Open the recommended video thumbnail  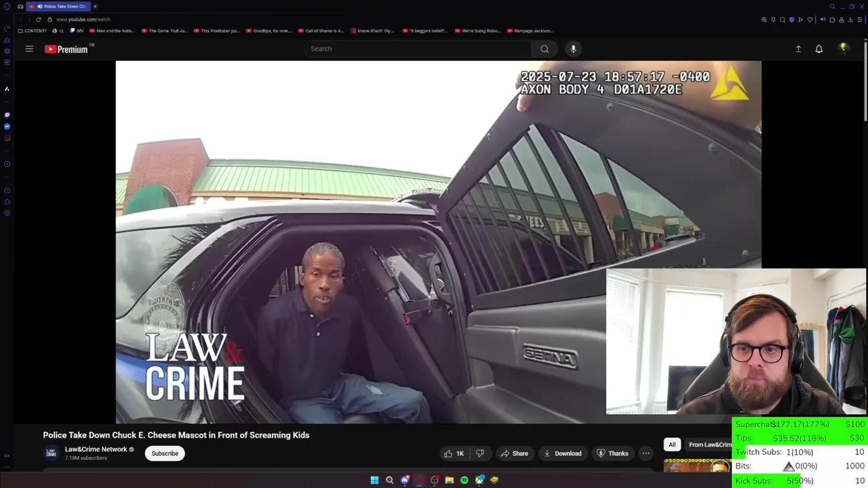(x=697, y=465)
